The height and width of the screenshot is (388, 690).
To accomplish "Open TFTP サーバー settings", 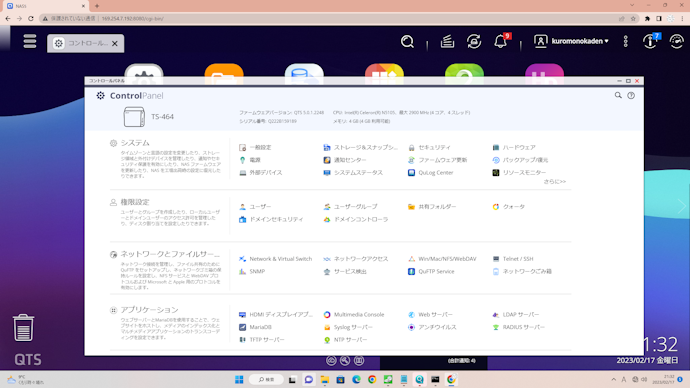I will [262, 340].
